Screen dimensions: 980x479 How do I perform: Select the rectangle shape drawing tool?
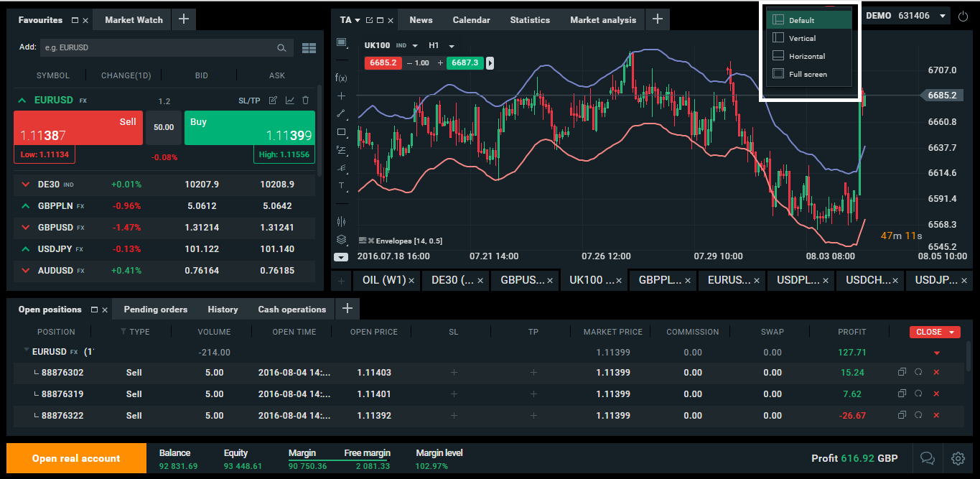(341, 132)
